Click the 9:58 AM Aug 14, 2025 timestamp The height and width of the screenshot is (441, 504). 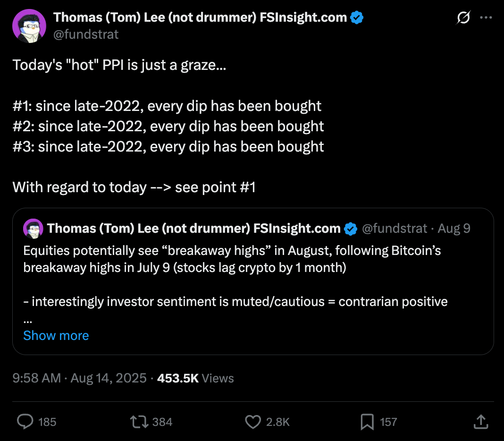point(79,378)
